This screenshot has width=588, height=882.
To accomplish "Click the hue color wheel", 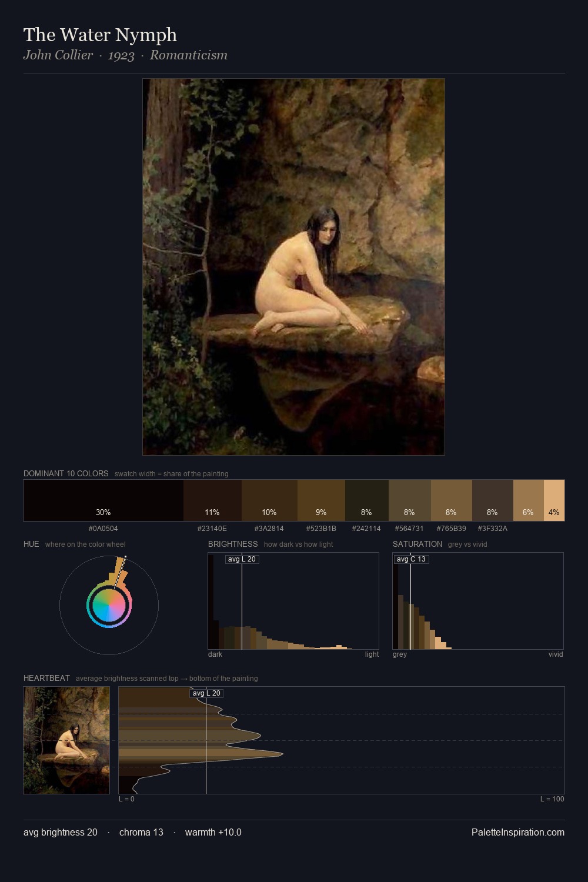I will tap(109, 605).
